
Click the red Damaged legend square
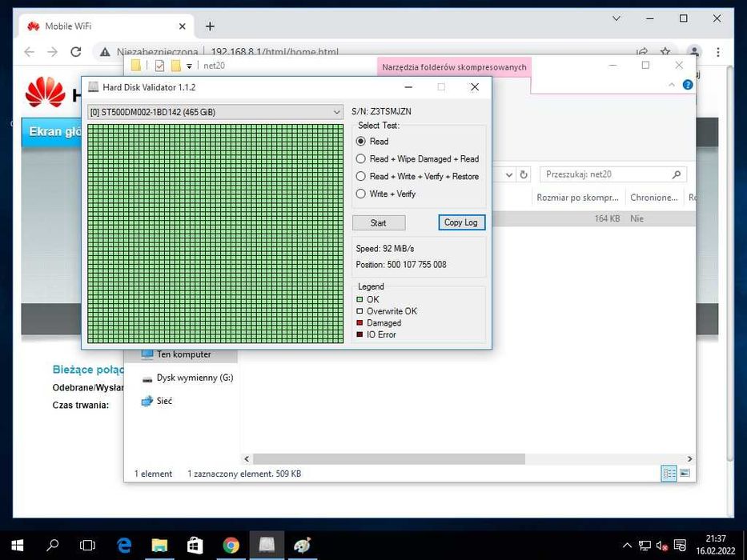(359, 323)
